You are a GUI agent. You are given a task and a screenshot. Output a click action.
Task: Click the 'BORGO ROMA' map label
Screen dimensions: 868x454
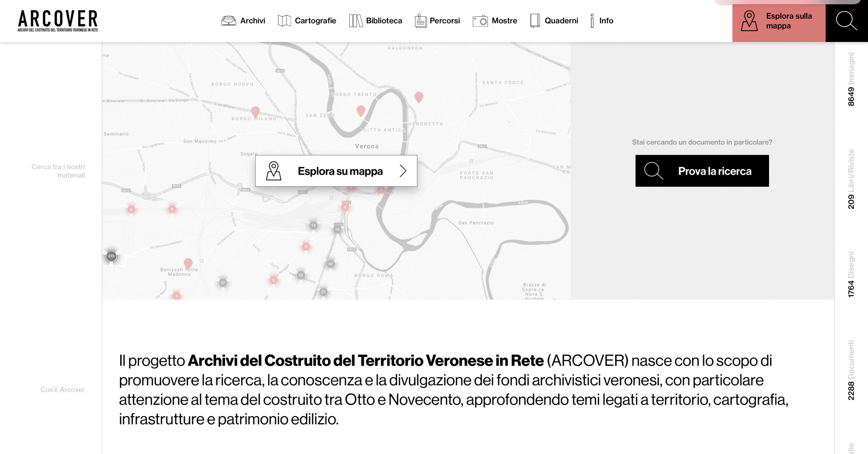click(373, 276)
